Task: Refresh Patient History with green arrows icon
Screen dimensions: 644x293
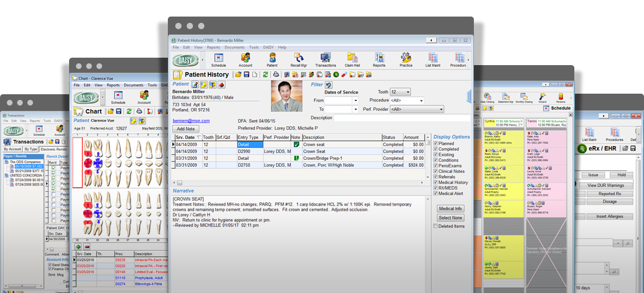Action: coord(265,75)
